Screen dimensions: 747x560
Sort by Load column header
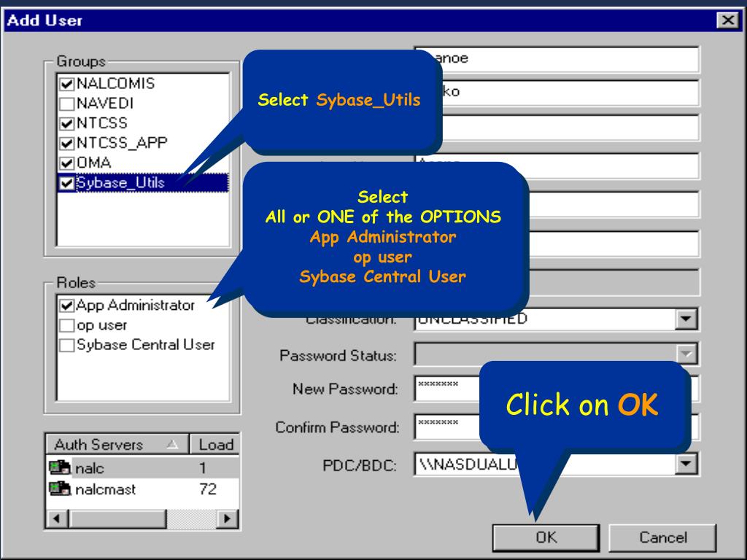215,444
